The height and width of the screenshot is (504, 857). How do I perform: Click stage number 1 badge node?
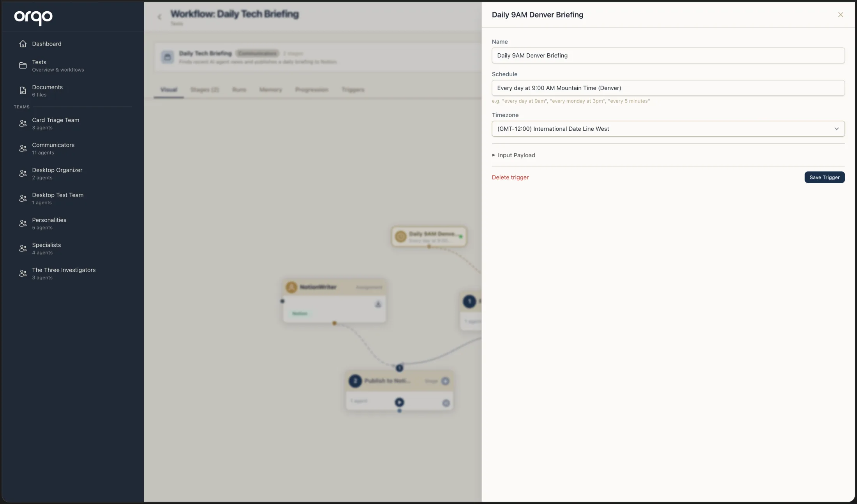coord(469,301)
